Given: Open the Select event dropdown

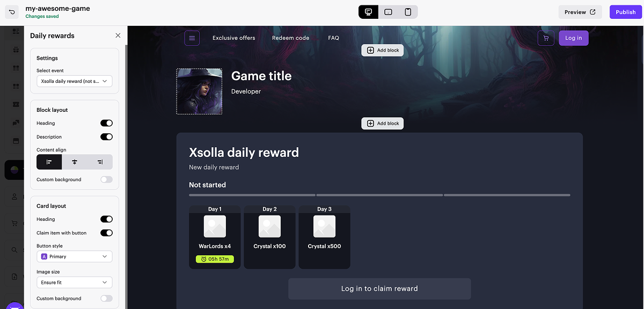Looking at the screenshot, I should 75,81.
